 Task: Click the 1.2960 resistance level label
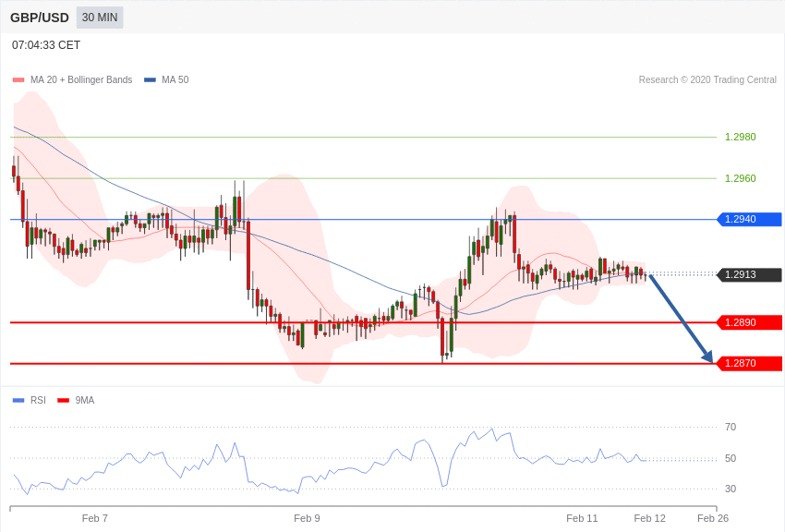point(741,178)
